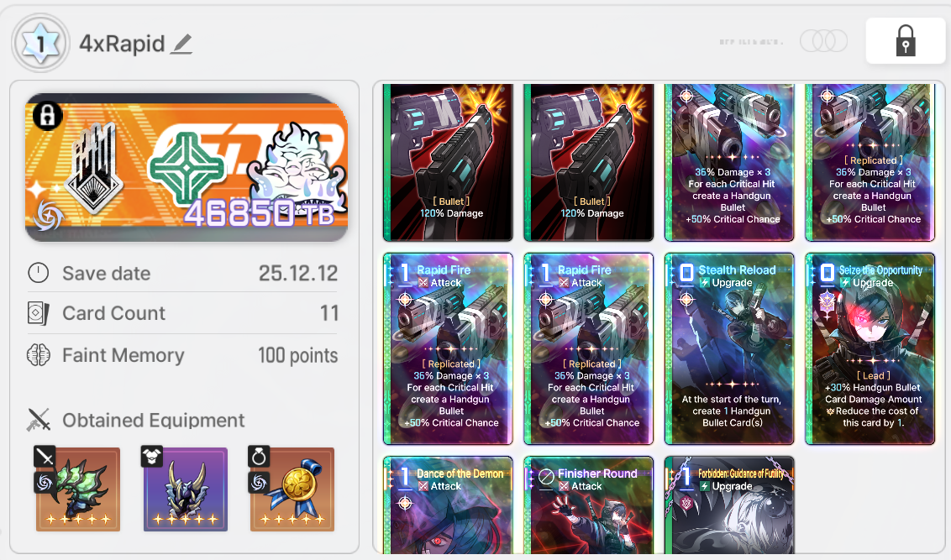
Task: Select the first Bullet 120% Damage card
Action: 449,162
